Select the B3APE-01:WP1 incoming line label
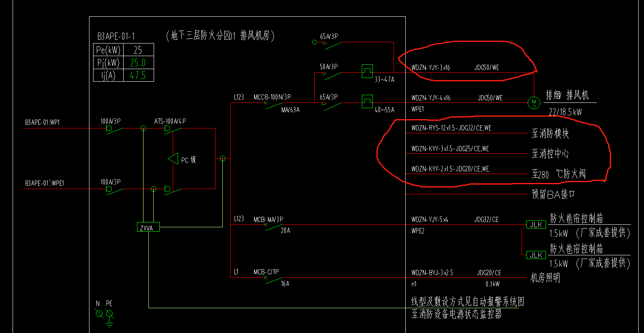Viewport: 644px width, 333px height. click(42, 122)
